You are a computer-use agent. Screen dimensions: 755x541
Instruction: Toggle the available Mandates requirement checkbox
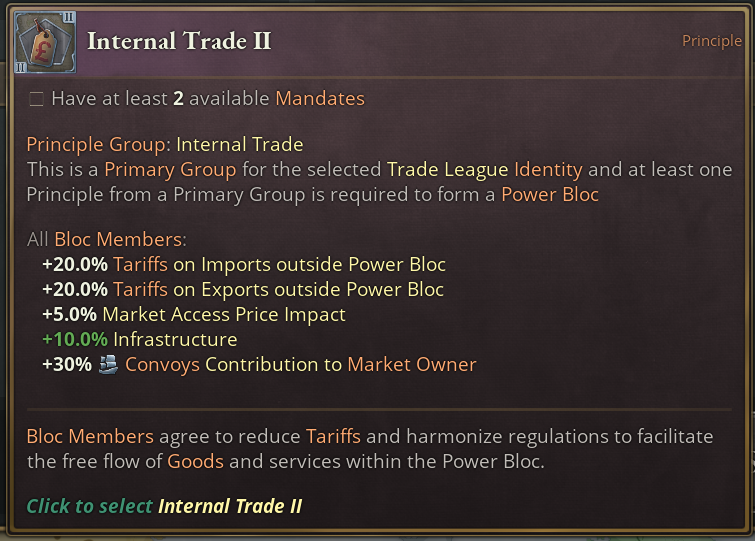click(x=37, y=99)
